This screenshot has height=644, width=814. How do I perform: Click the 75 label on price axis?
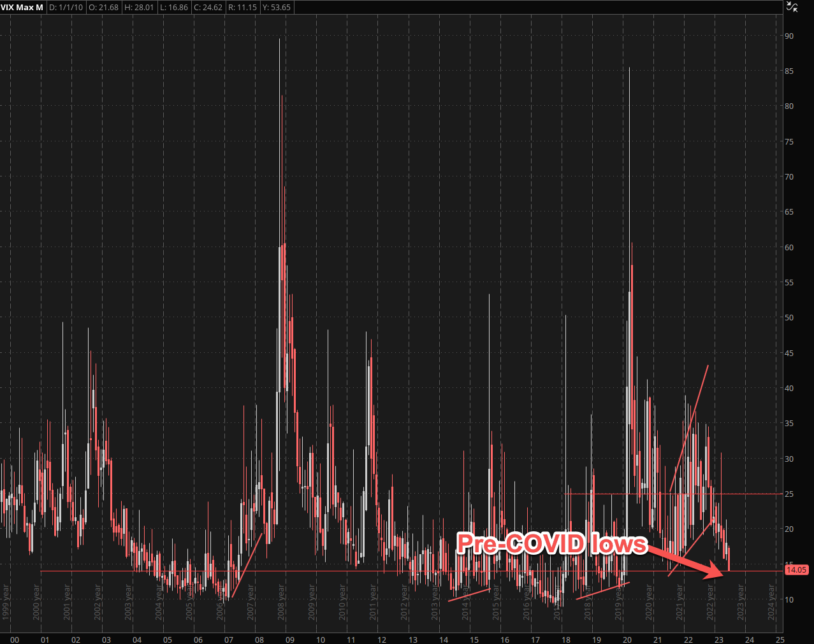[x=789, y=141]
